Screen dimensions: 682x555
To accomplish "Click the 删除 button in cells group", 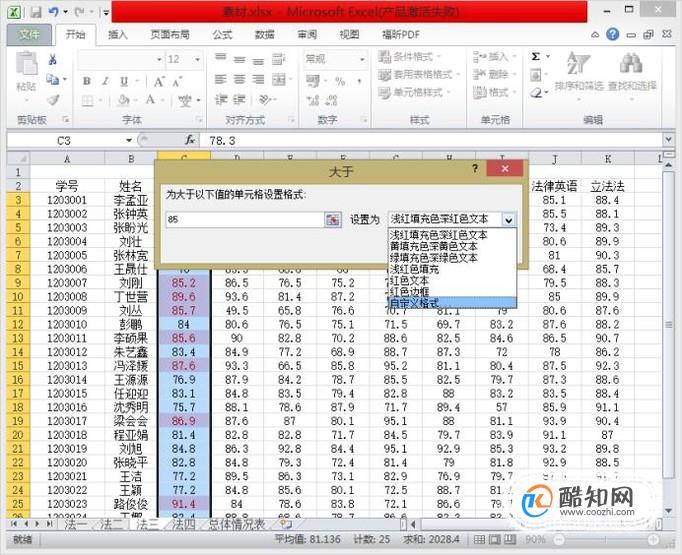I will pyautogui.click(x=495, y=75).
